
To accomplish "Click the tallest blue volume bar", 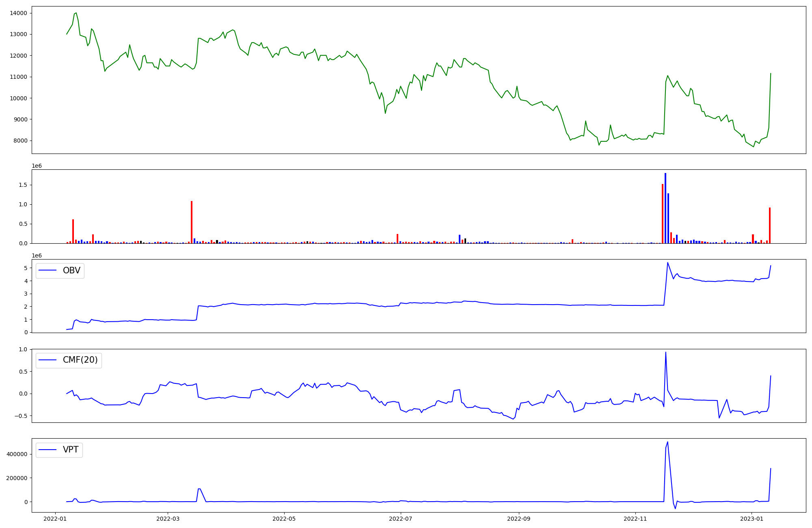I will 665,208.
